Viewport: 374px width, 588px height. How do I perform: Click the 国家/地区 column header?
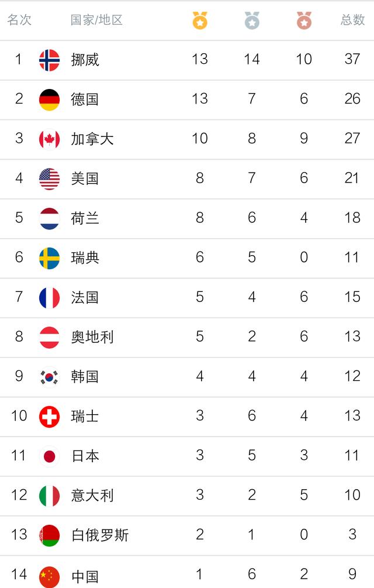pos(96,20)
